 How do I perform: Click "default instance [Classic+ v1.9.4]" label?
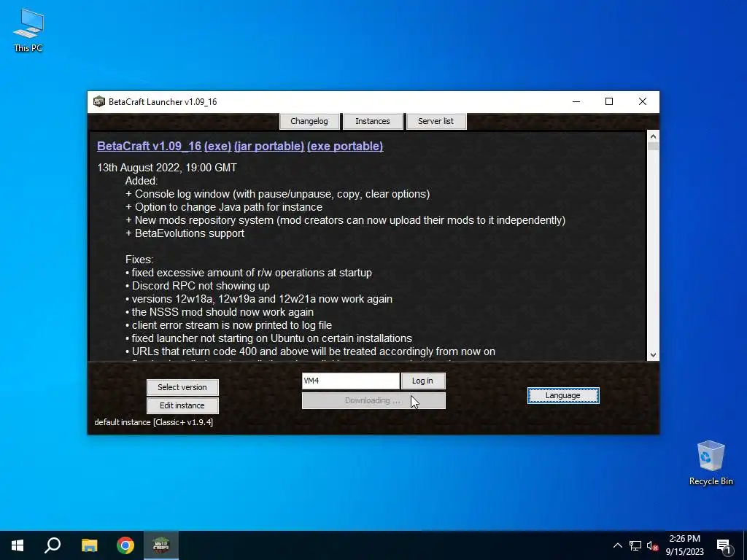click(153, 422)
